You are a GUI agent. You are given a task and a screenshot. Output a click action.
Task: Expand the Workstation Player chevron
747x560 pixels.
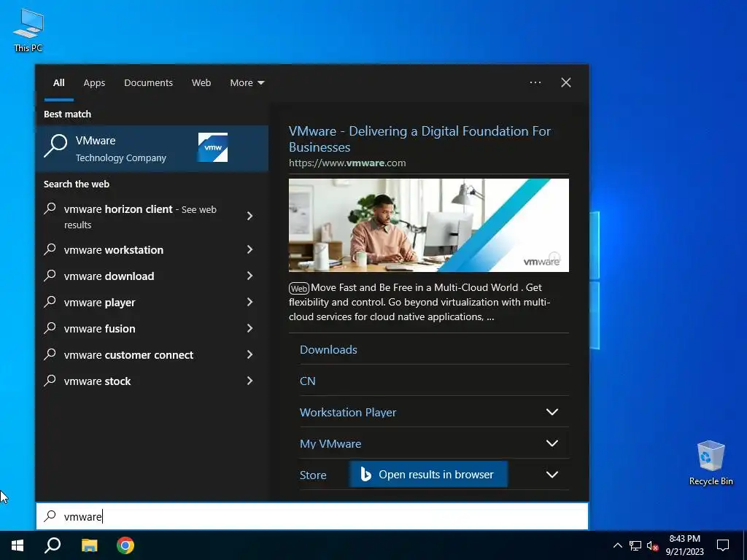[x=551, y=412]
